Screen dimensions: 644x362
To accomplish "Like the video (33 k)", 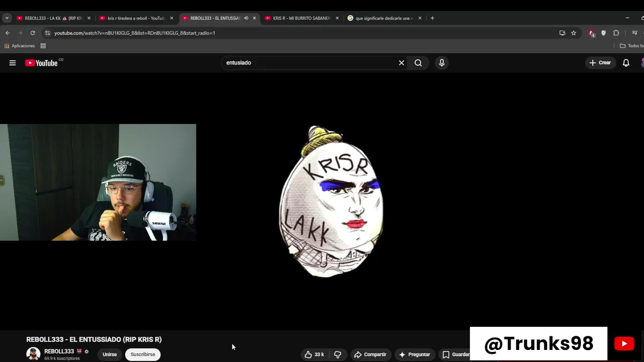I will pos(314,354).
